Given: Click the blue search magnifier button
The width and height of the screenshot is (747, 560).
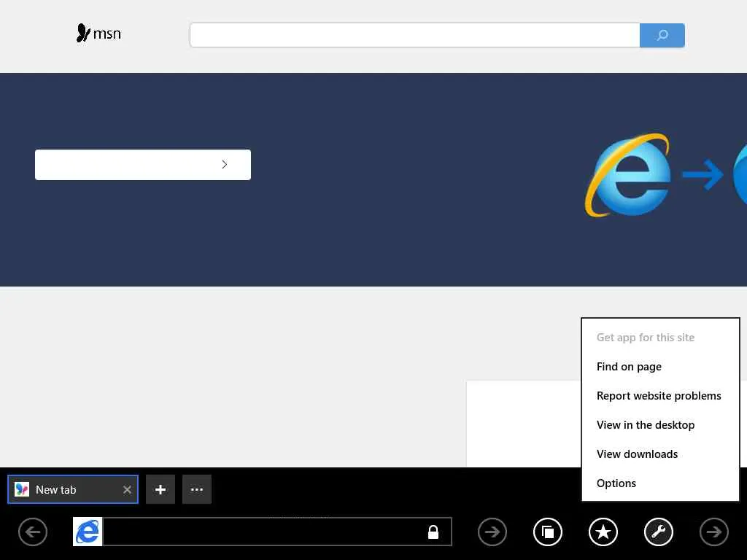Looking at the screenshot, I should tap(662, 35).
